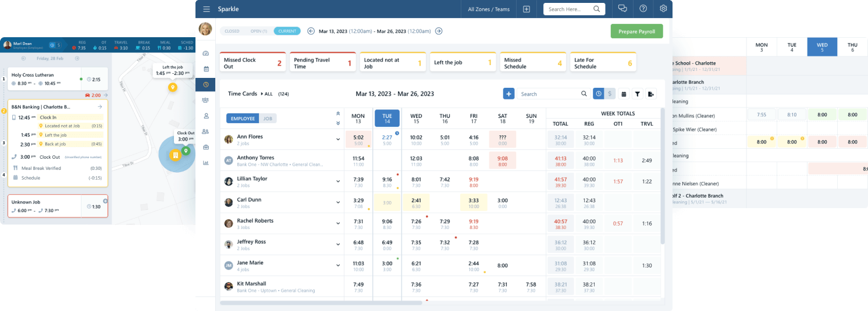Toggle the dollar sign cost view
This screenshot has width=868, height=311.
pyautogui.click(x=610, y=94)
